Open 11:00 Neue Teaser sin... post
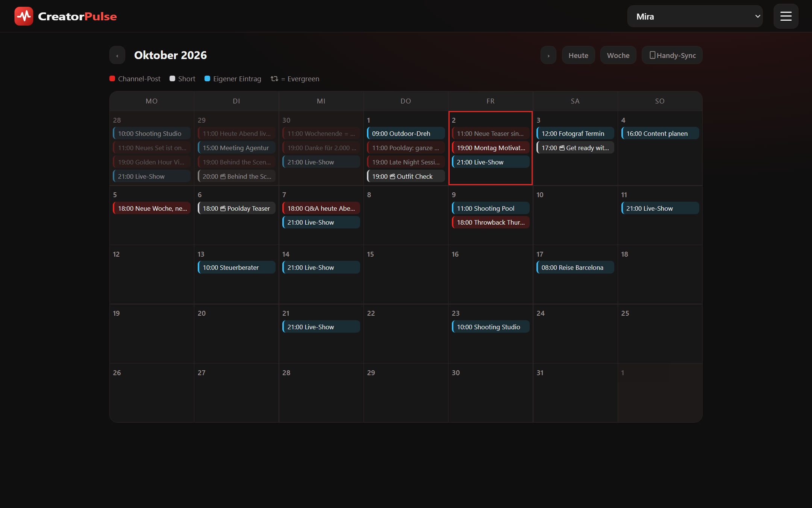Viewport: 812px width, 508px height. [491, 134]
